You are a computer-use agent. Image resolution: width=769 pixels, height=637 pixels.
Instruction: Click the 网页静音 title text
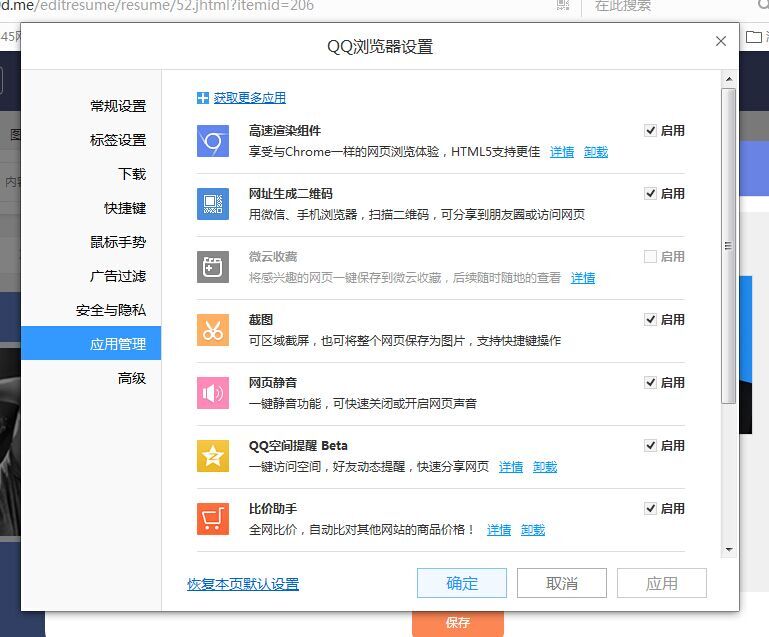[x=273, y=382]
